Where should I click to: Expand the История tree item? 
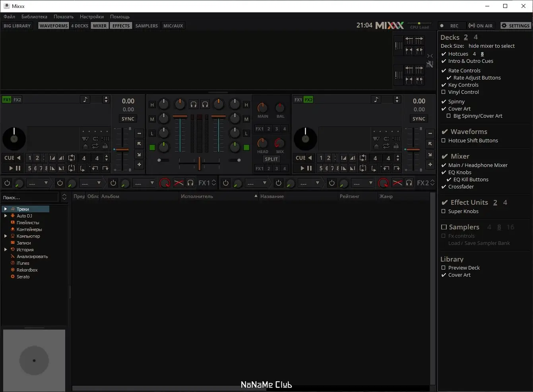pyautogui.click(x=6, y=250)
